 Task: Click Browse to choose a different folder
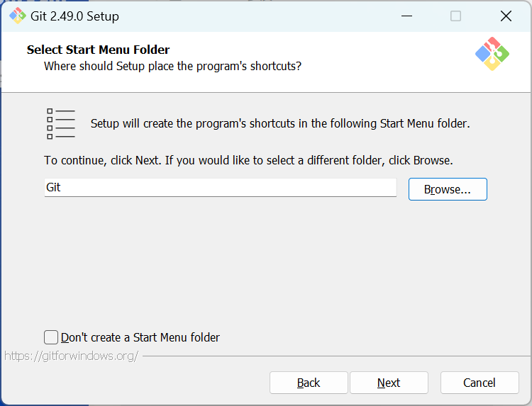click(448, 189)
